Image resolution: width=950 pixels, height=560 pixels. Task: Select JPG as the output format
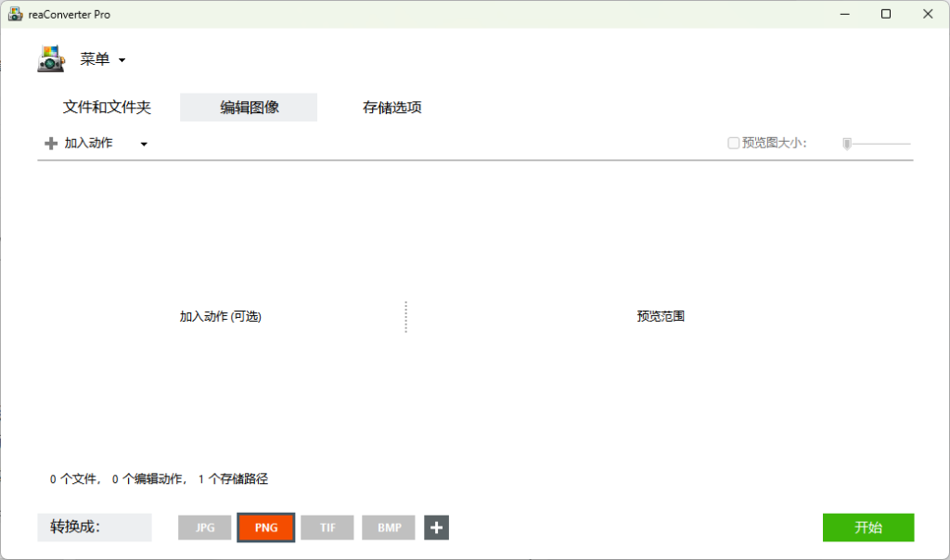205,528
